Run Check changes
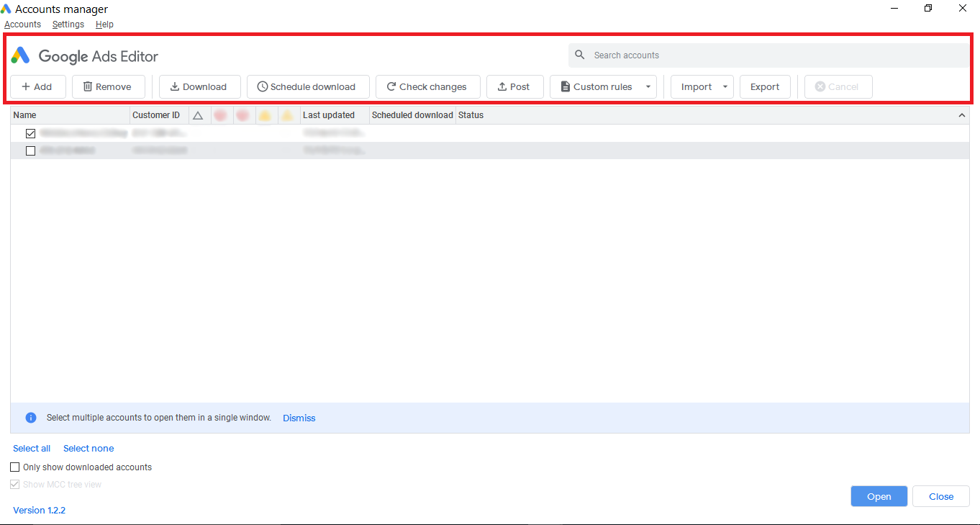The image size is (980, 525). click(428, 86)
